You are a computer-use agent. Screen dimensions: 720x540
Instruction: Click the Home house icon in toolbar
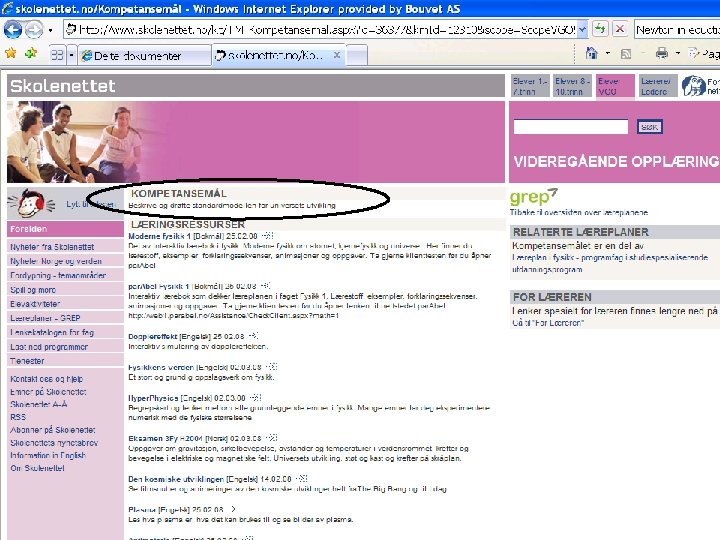tap(591, 53)
